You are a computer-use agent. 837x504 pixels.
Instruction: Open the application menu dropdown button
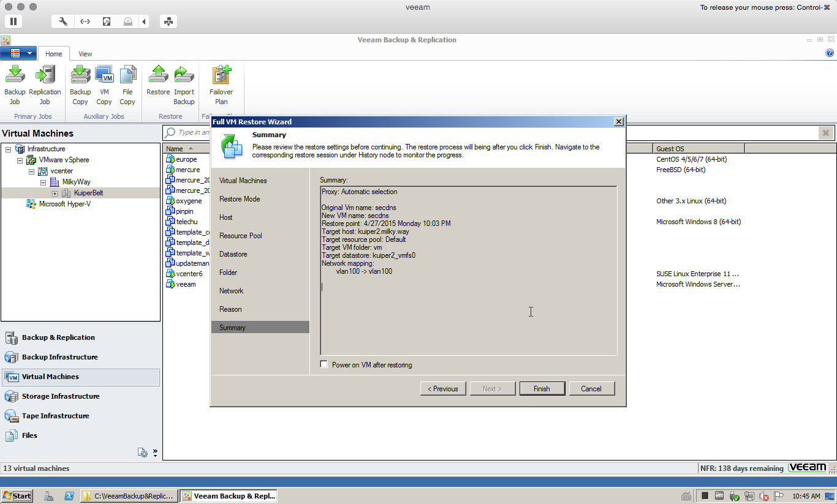(x=18, y=53)
